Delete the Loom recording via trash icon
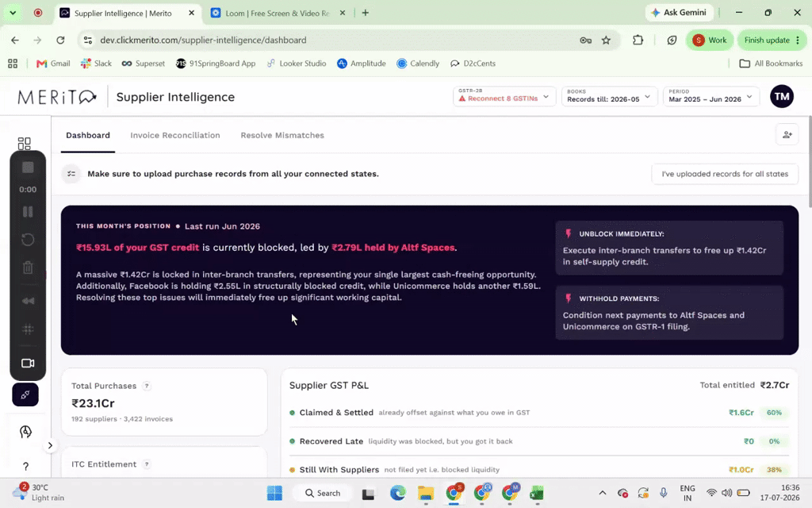812x508 pixels. tap(28, 267)
